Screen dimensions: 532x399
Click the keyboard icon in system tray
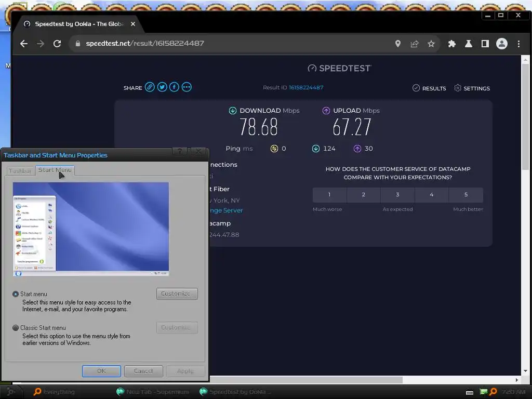pyautogui.click(x=470, y=393)
